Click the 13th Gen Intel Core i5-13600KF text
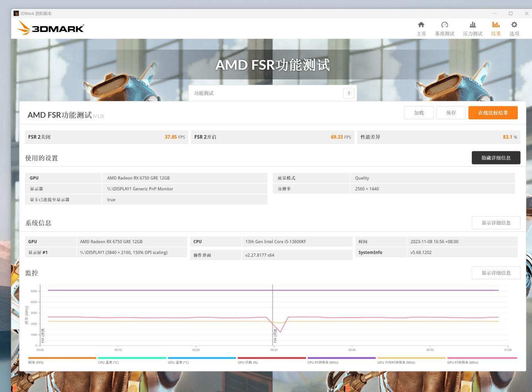 pos(275,242)
